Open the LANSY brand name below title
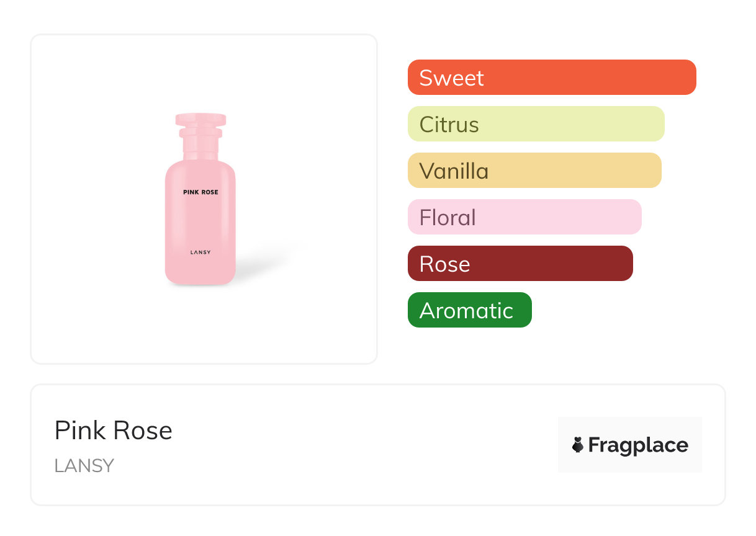 click(84, 465)
